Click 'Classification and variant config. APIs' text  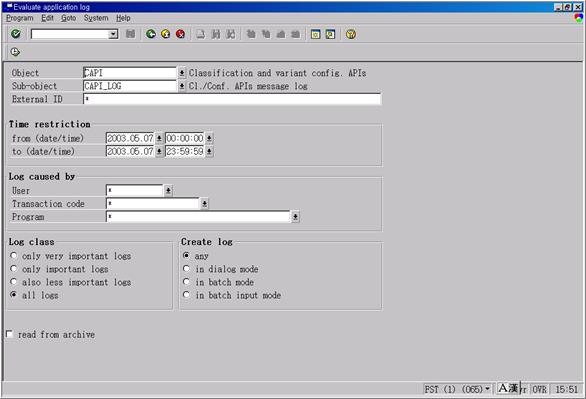[x=277, y=73]
